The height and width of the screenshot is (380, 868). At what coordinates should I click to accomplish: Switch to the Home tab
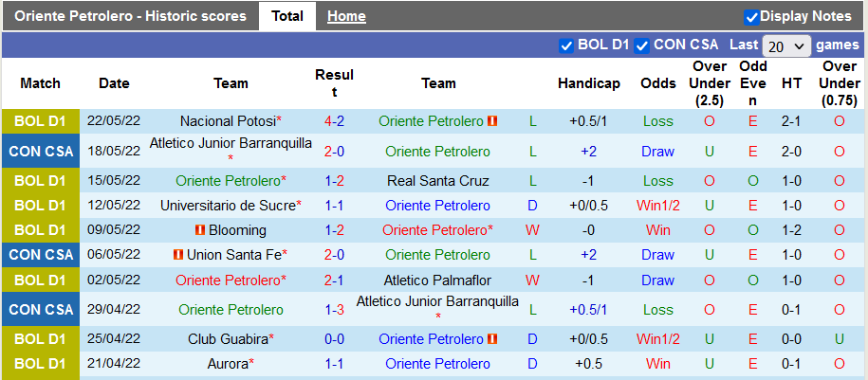click(346, 16)
